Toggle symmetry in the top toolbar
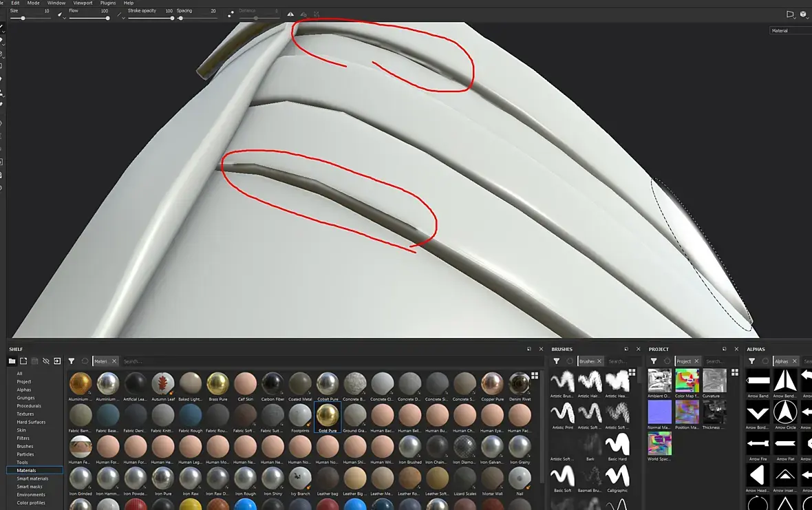The width and height of the screenshot is (812, 510). tap(290, 14)
